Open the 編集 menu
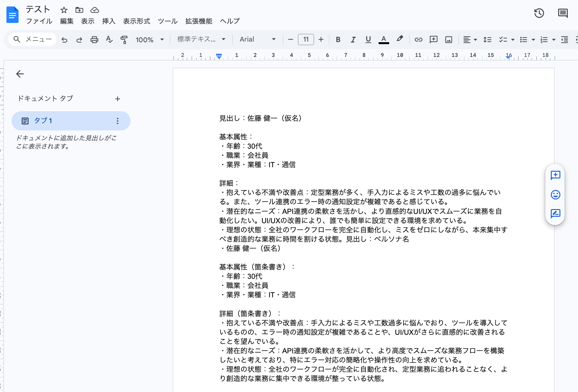The height and width of the screenshot is (392, 578). tap(67, 21)
